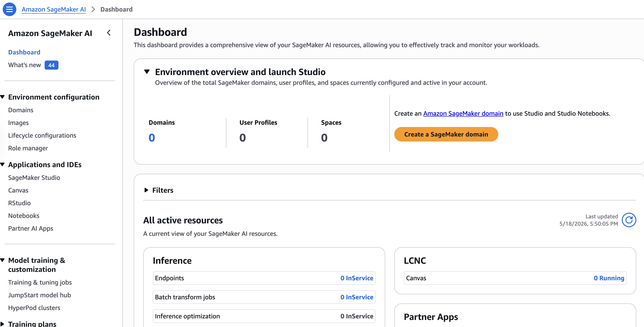The image size is (644, 327).
Task: Click the Partner Apps card heading
Action: (431, 317)
